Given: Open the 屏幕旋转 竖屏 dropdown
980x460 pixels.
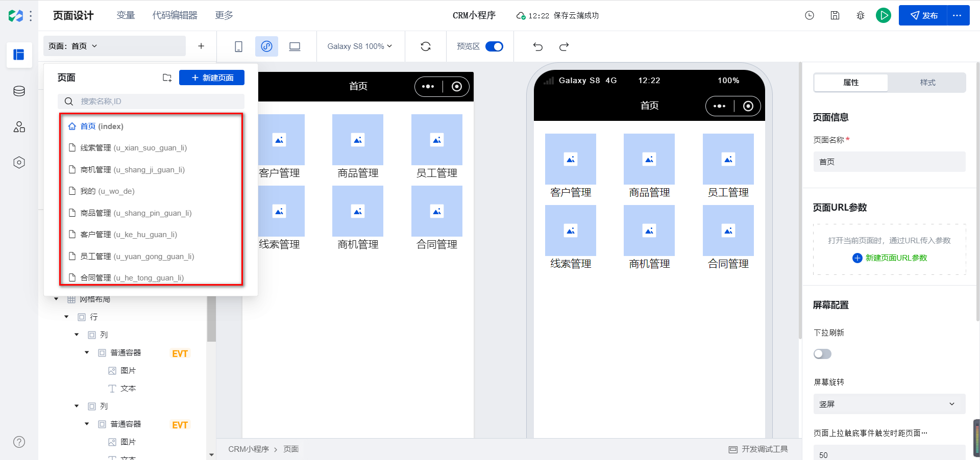Looking at the screenshot, I should point(889,404).
